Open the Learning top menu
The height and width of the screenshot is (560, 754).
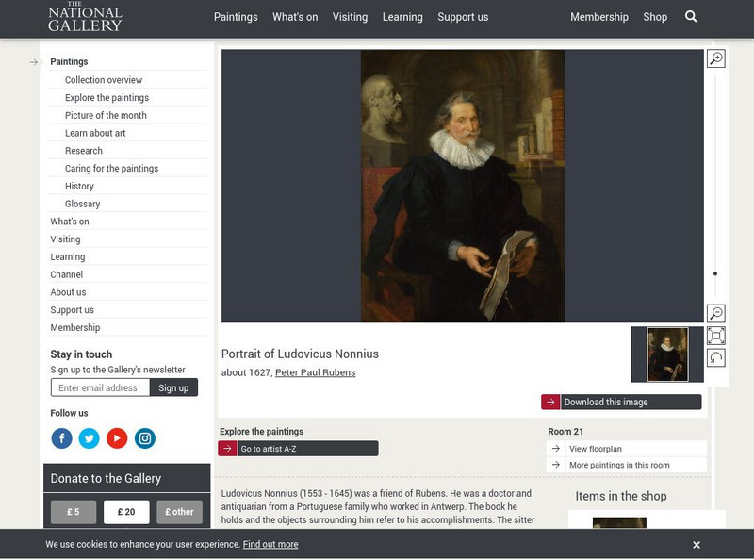[402, 17]
